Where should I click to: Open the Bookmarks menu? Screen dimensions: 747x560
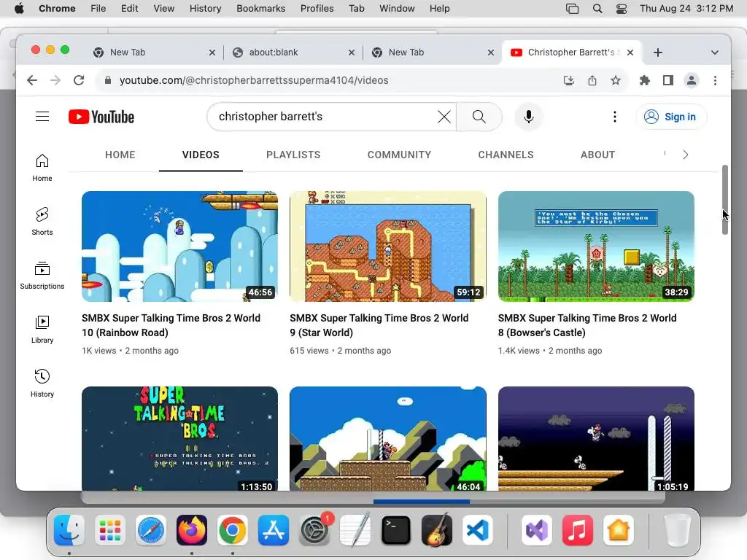261,9
